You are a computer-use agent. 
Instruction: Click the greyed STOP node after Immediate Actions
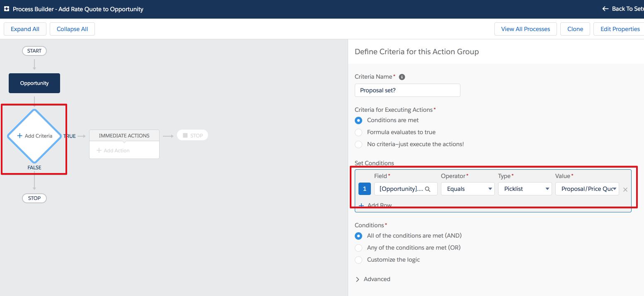click(x=192, y=135)
